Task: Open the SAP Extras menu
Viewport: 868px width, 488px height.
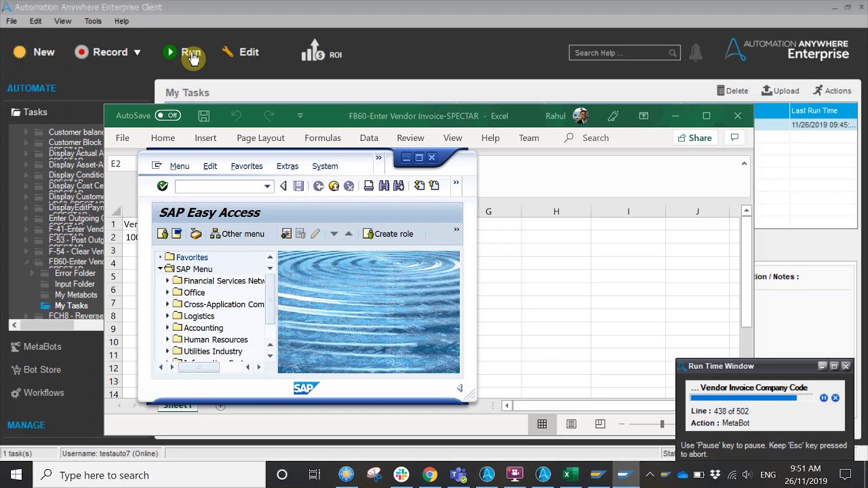Action: pos(288,166)
